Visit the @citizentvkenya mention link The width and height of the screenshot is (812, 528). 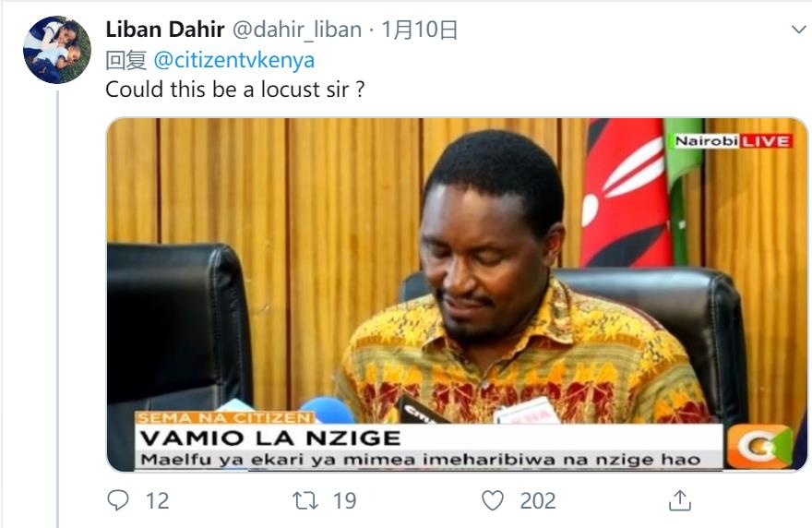point(234,60)
